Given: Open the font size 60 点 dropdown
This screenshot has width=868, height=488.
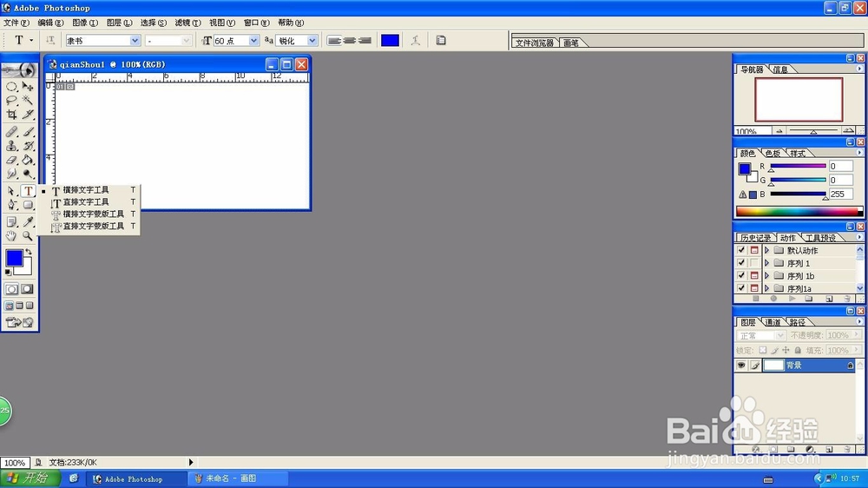Looking at the screenshot, I should click(253, 41).
